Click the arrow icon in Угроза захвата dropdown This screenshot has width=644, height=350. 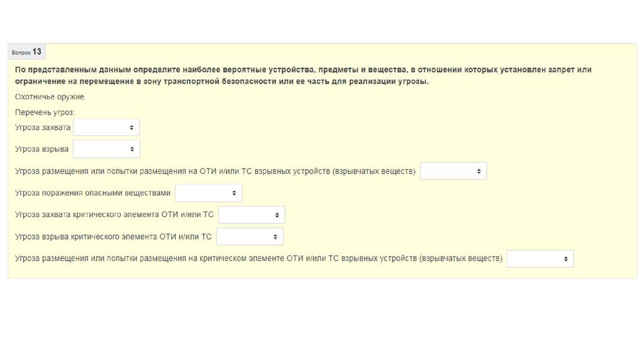tap(131, 127)
